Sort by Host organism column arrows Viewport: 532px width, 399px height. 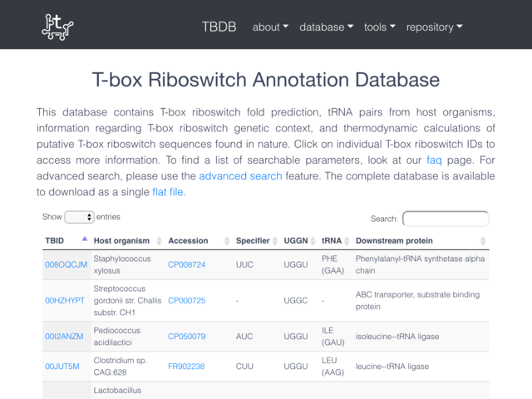pyautogui.click(x=159, y=241)
